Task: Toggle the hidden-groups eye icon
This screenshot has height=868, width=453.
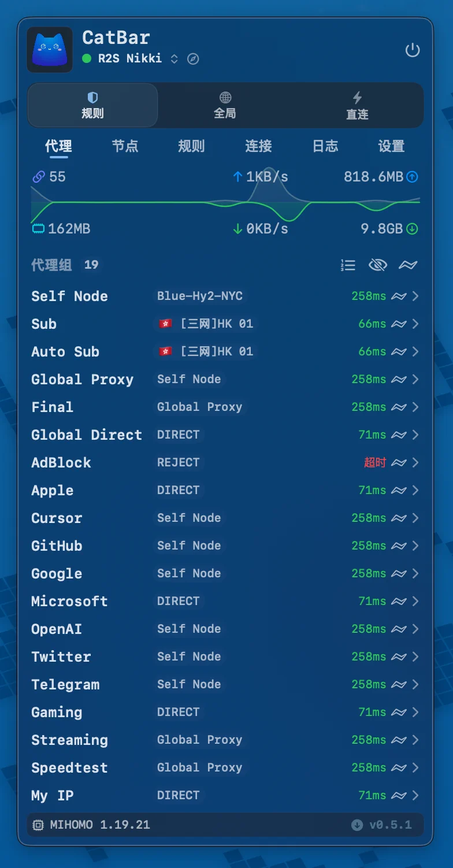Action: coord(377,265)
